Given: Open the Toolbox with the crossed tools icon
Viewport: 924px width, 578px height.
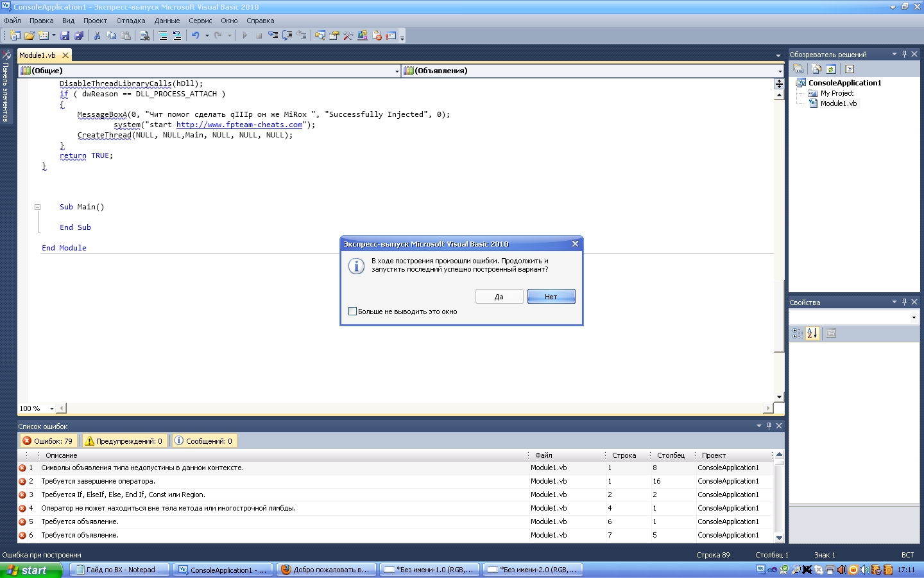Looking at the screenshot, I should [x=348, y=36].
